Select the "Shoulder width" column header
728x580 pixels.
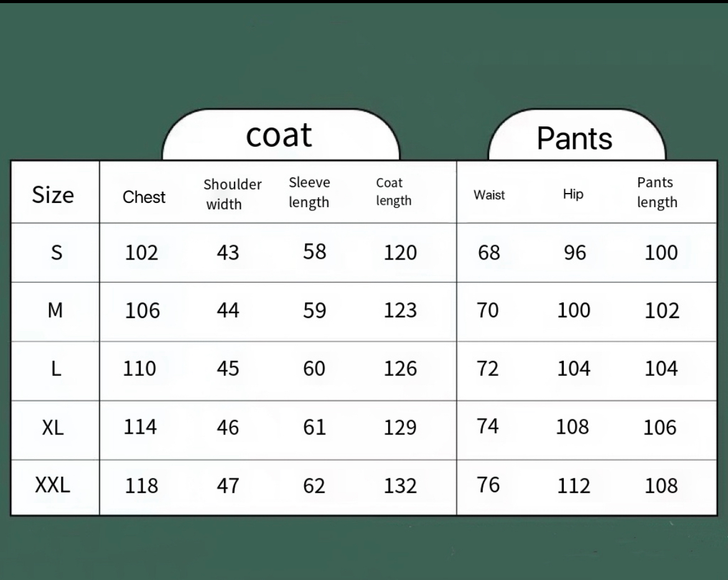click(x=232, y=194)
